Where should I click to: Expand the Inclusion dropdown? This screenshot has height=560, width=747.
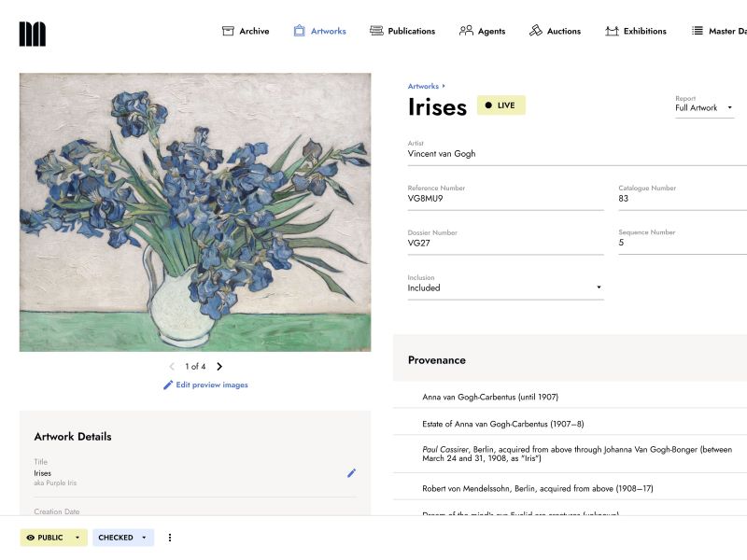[505, 287]
